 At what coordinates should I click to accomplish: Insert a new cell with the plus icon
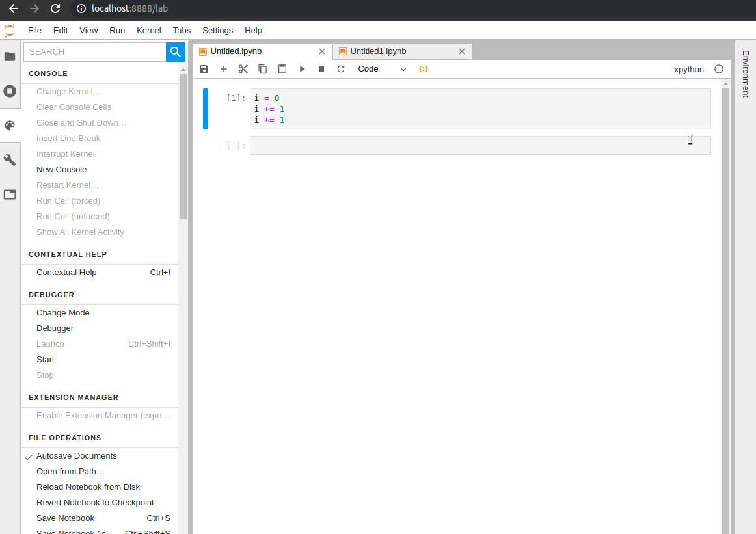(x=224, y=68)
